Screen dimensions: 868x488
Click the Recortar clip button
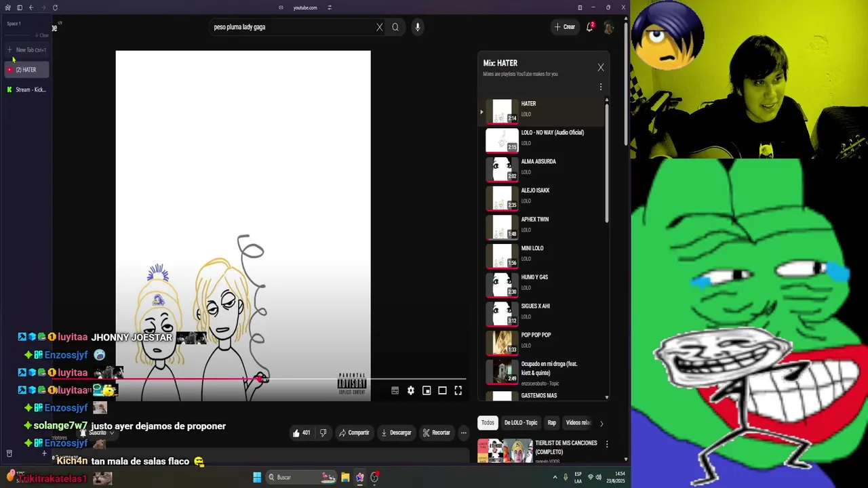[436, 432]
